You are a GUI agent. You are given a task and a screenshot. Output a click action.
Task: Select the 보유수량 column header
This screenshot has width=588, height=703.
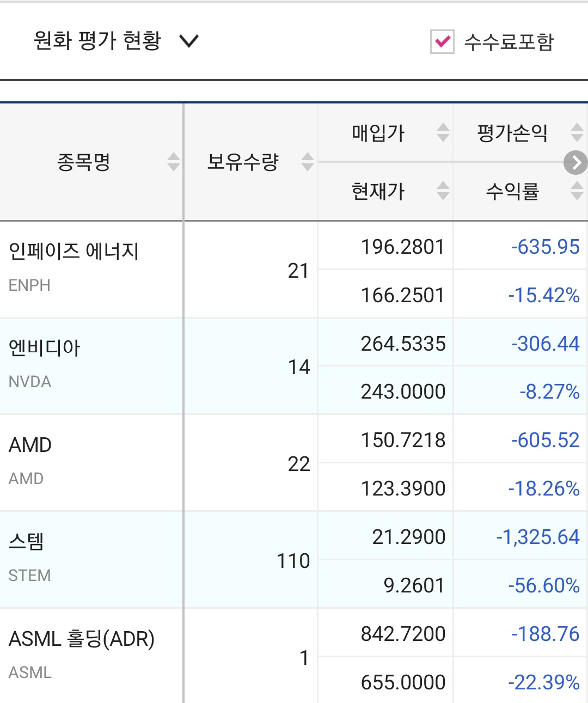click(251, 162)
